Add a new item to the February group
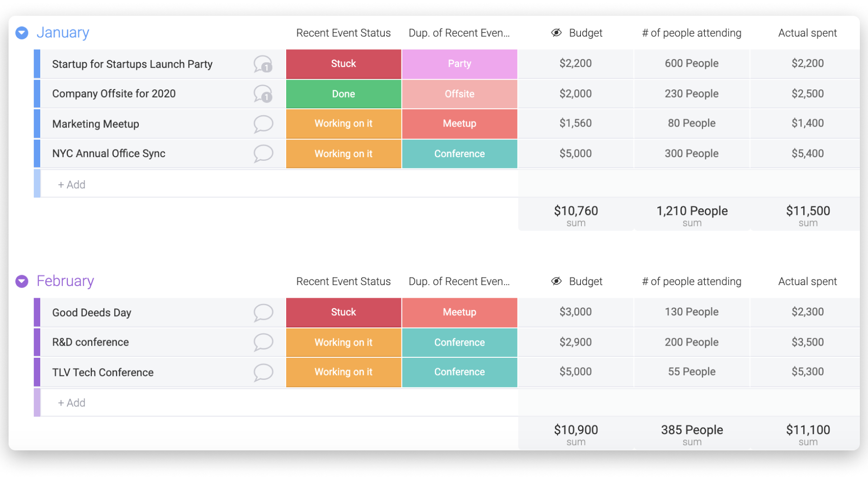Image resolution: width=868 pixels, height=477 pixels. [x=71, y=403]
